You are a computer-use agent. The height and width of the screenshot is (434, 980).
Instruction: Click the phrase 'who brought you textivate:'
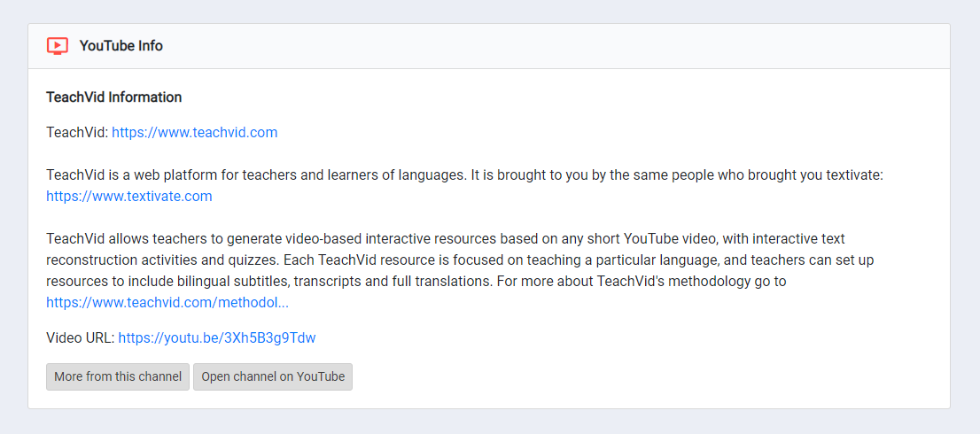point(804,175)
